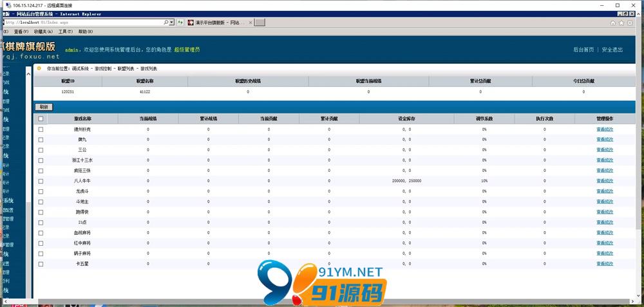The image size is (644, 307).
Task: Check the box for 八人牛牛
Action: coord(40,181)
